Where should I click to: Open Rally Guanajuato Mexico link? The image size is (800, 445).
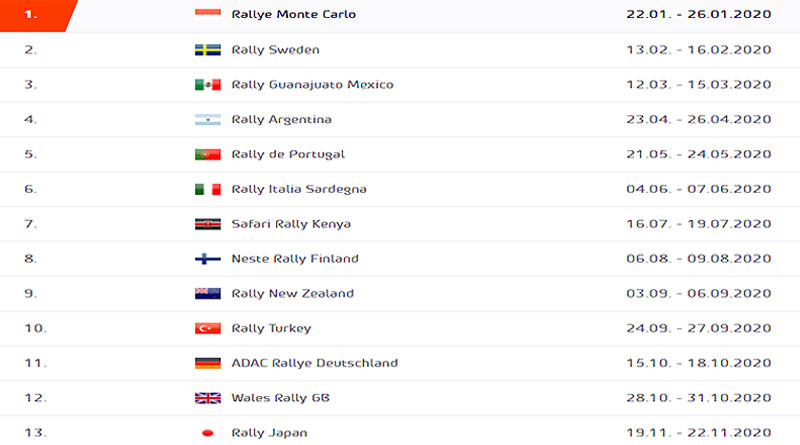tap(312, 85)
